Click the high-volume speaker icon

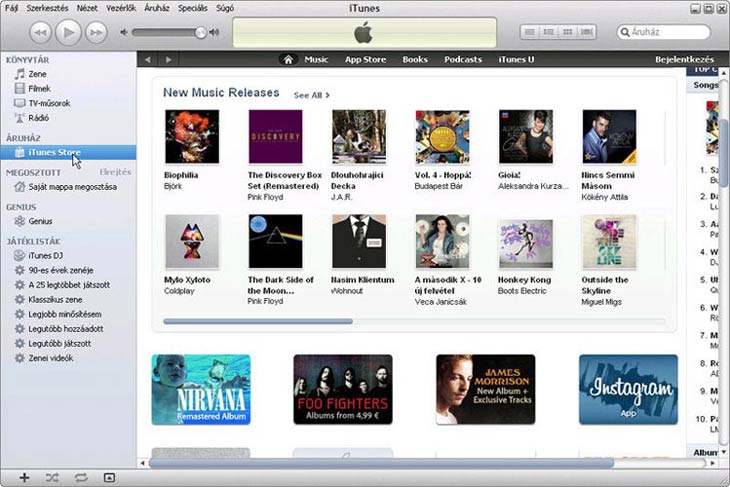(214, 32)
